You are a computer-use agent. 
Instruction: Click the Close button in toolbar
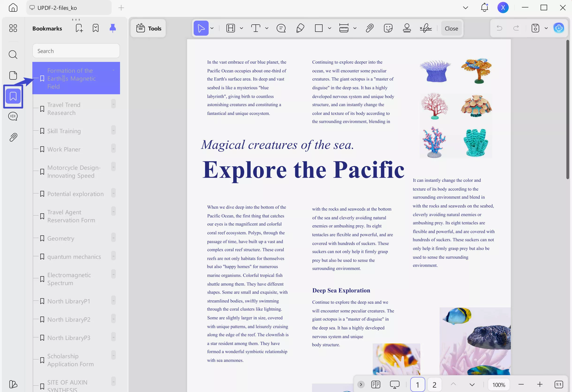(452, 28)
